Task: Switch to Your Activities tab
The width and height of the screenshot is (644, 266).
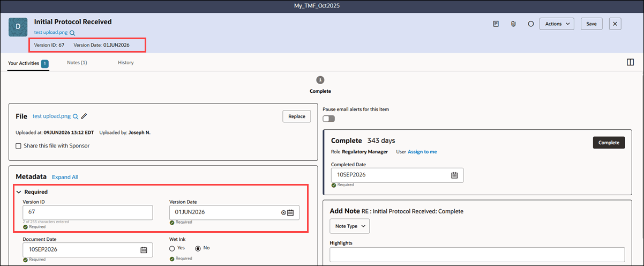Action: [x=28, y=63]
